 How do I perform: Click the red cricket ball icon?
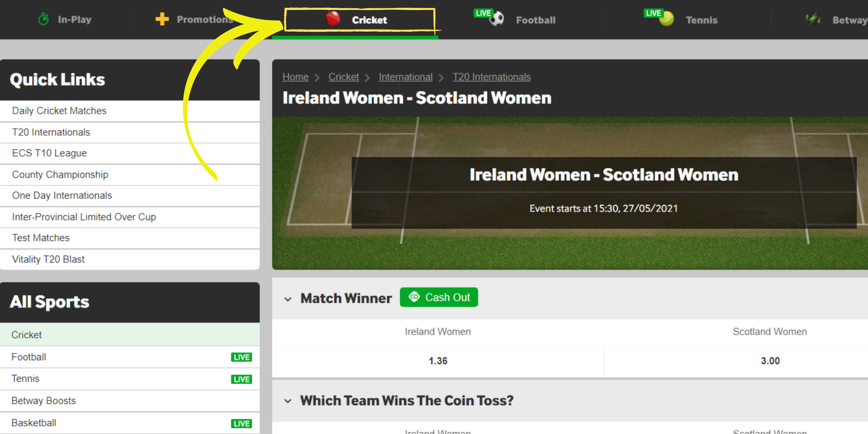click(333, 19)
